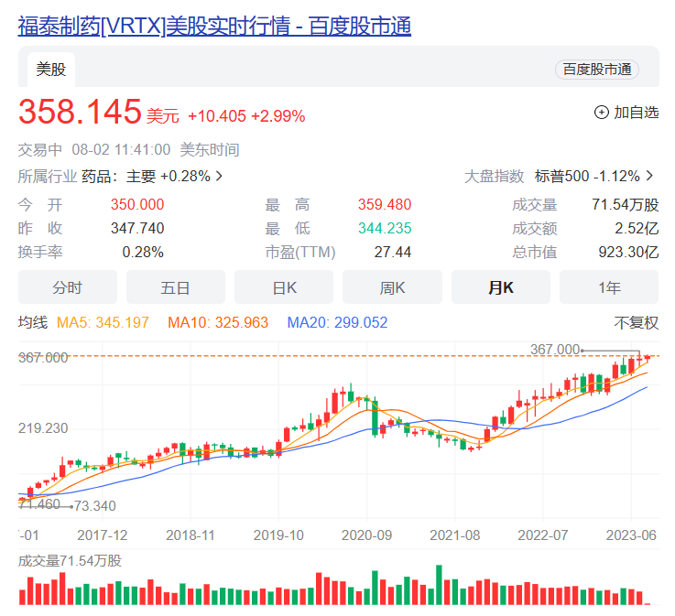Screen dimensions: 675x616
Task: Toggle the MA10 moving average label
Action: [x=218, y=322]
